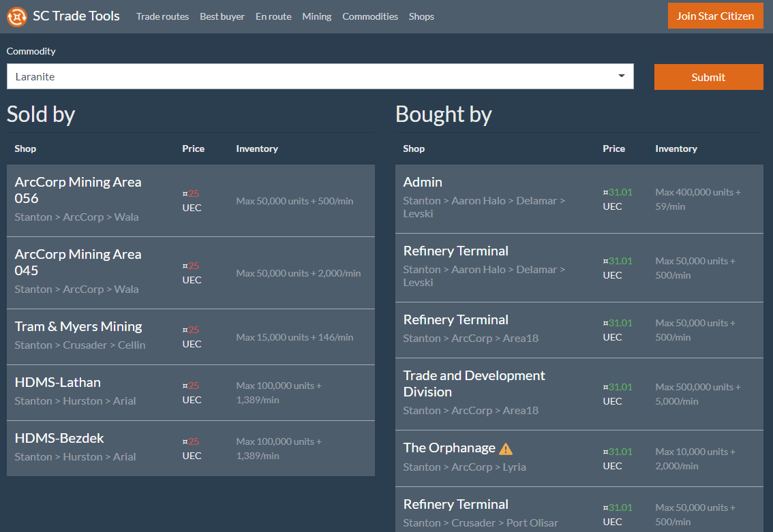The image size is (773, 532).
Task: Select the Trade and Development Division entry
Action: (x=579, y=392)
